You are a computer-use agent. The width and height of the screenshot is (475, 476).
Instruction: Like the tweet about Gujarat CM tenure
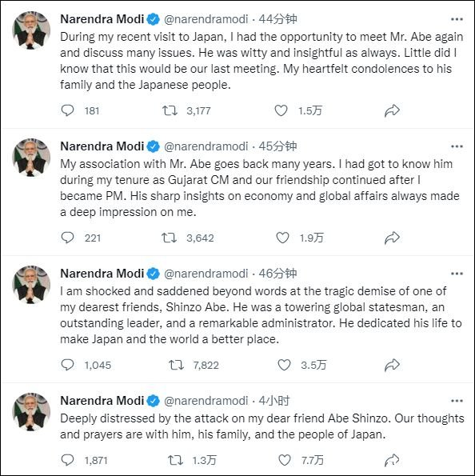(x=282, y=238)
